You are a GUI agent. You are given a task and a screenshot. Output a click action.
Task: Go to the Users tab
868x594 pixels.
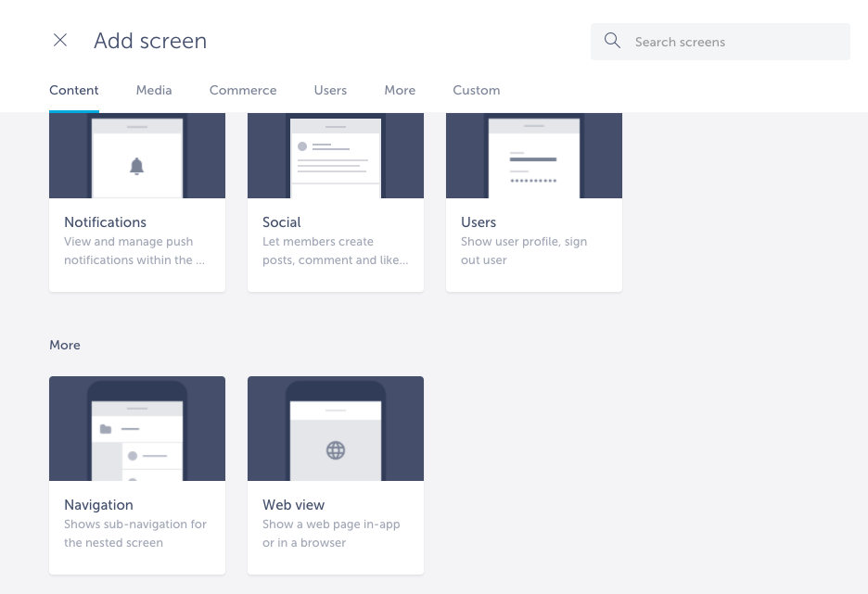pyautogui.click(x=330, y=90)
